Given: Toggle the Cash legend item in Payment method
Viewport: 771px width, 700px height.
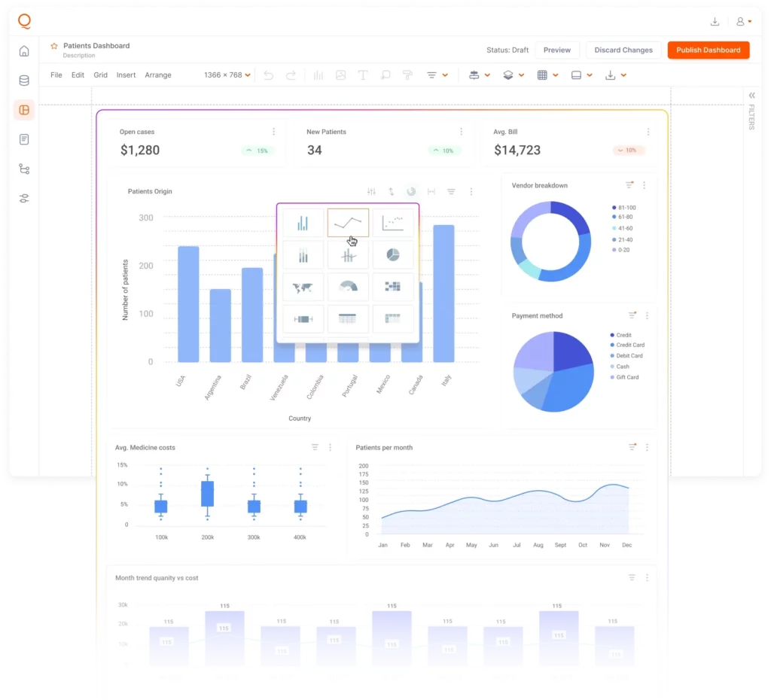Looking at the screenshot, I should pyautogui.click(x=623, y=367).
